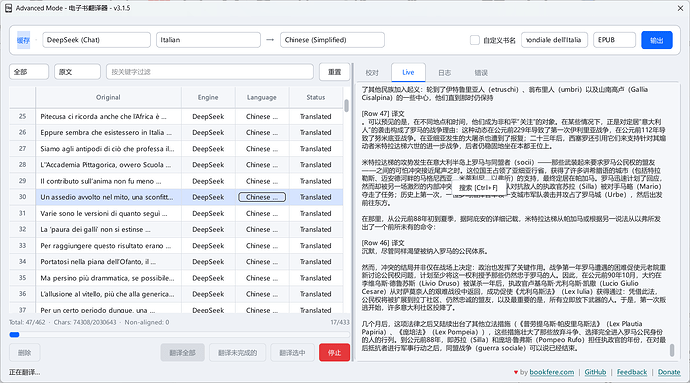Screen dimensions: 690x383
Task: Open the 全部 filter dropdown
Action: tap(29, 72)
